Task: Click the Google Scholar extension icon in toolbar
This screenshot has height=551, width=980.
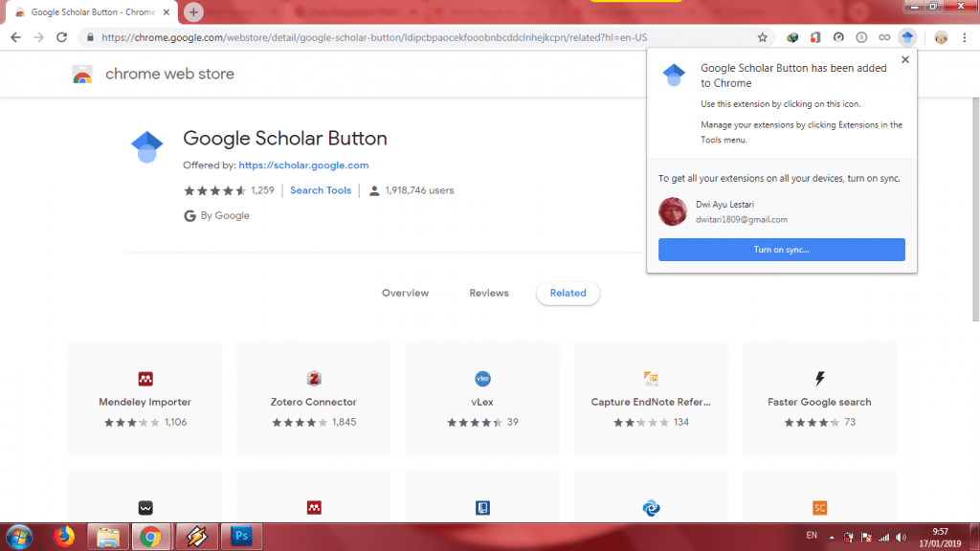Action: 907,37
